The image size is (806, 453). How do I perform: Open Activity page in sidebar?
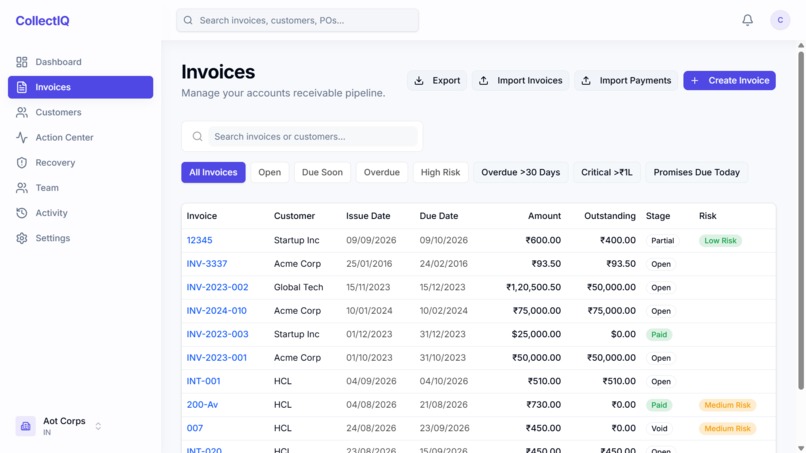point(80,213)
